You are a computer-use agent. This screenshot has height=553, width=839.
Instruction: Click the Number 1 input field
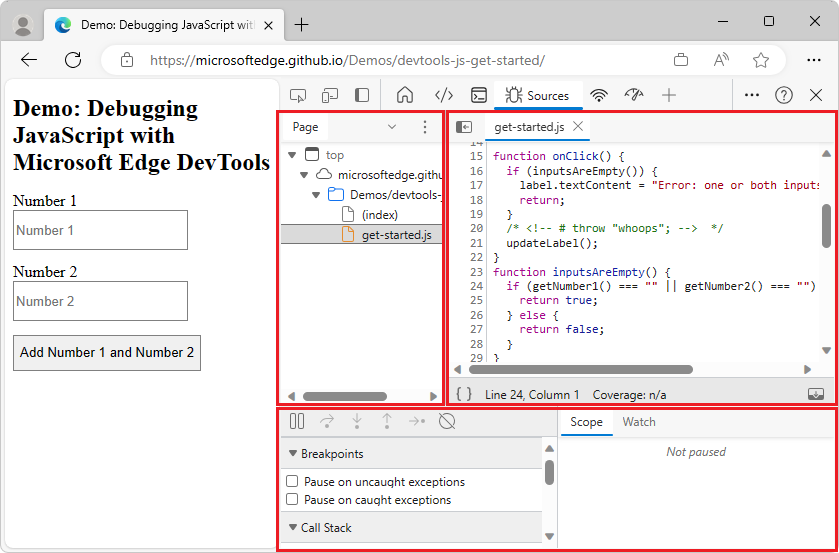coord(100,230)
